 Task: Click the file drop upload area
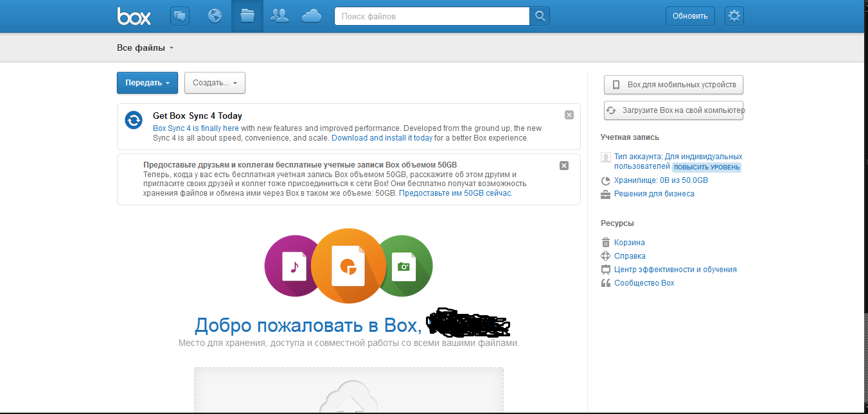[x=348, y=390]
